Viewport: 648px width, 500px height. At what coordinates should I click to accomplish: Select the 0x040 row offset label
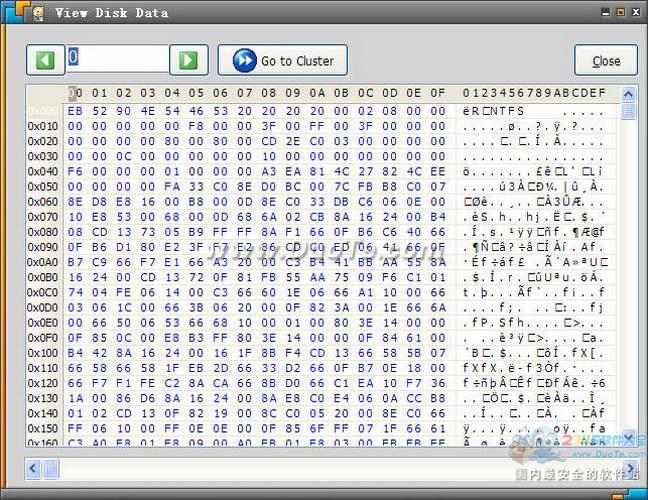[43, 171]
